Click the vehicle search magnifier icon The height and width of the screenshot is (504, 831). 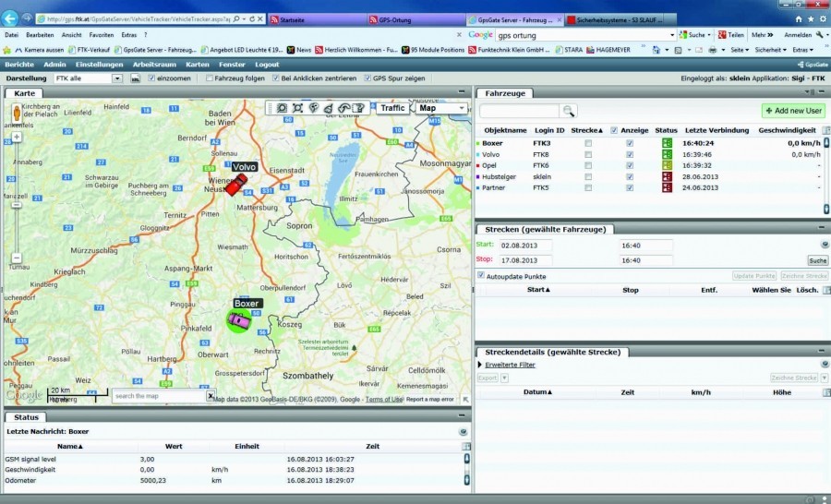569,111
